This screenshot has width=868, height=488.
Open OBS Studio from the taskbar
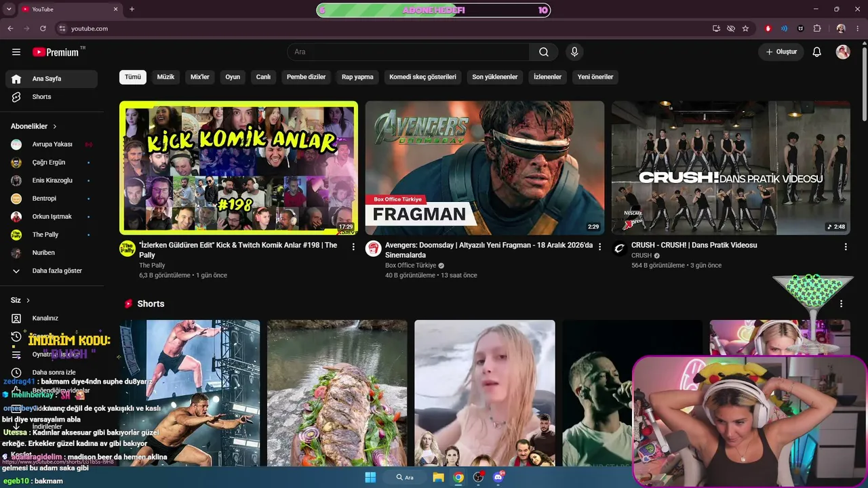click(x=479, y=477)
